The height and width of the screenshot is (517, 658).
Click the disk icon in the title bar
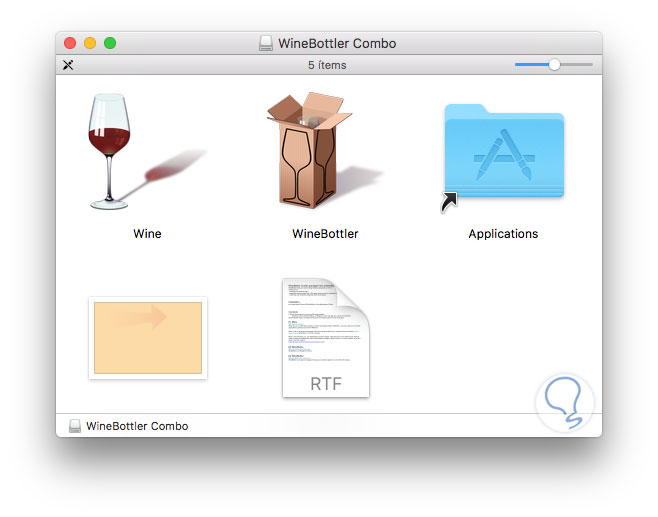pyautogui.click(x=266, y=43)
